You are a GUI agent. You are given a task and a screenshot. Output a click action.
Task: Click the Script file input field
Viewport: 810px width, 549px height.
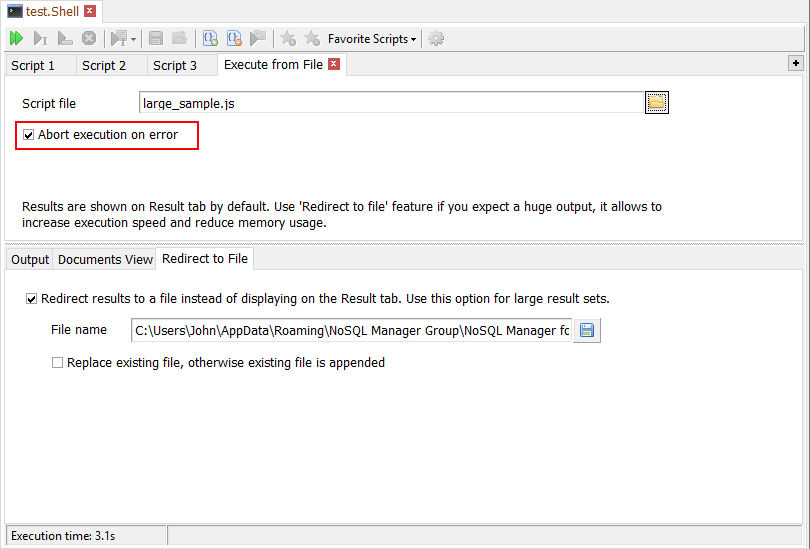pyautogui.click(x=390, y=103)
